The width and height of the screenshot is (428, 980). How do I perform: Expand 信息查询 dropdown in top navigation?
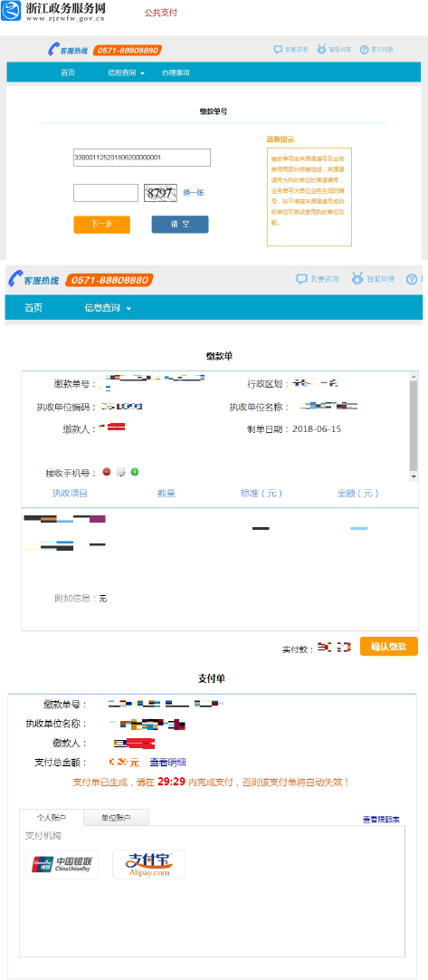click(x=126, y=72)
